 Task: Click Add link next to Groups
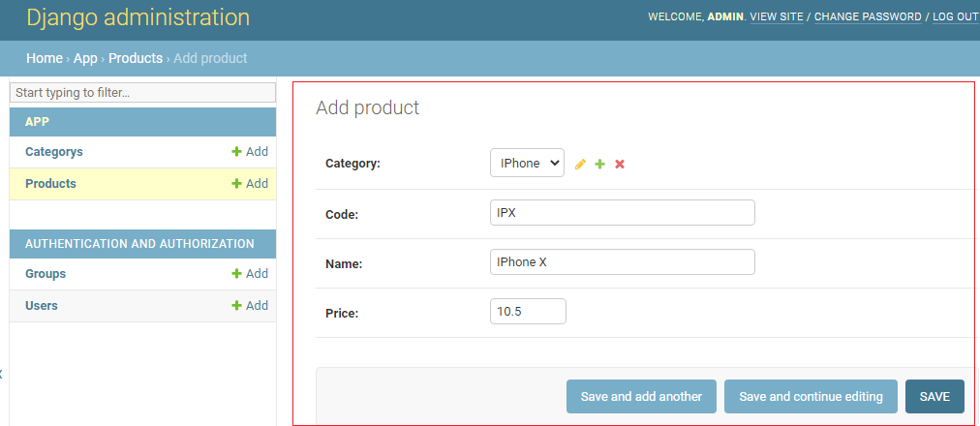(x=250, y=274)
